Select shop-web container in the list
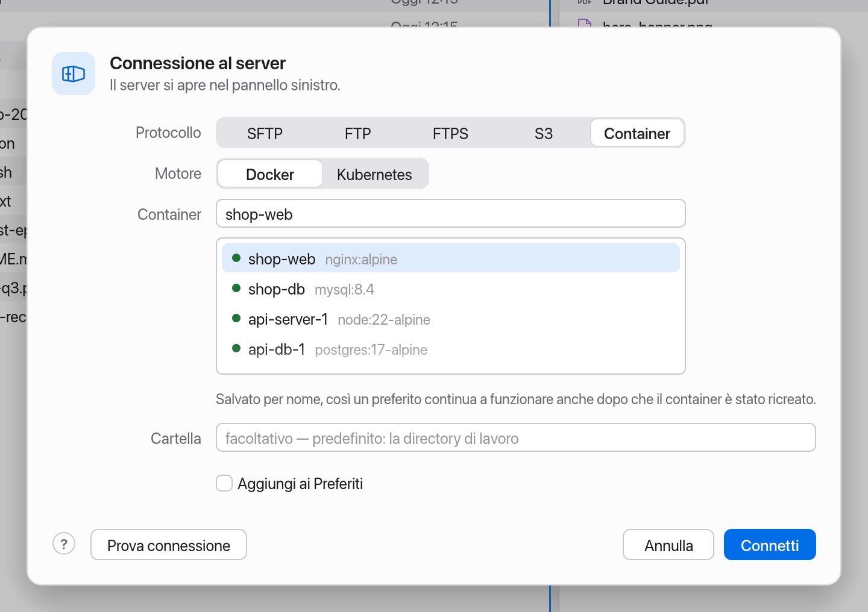 point(451,258)
